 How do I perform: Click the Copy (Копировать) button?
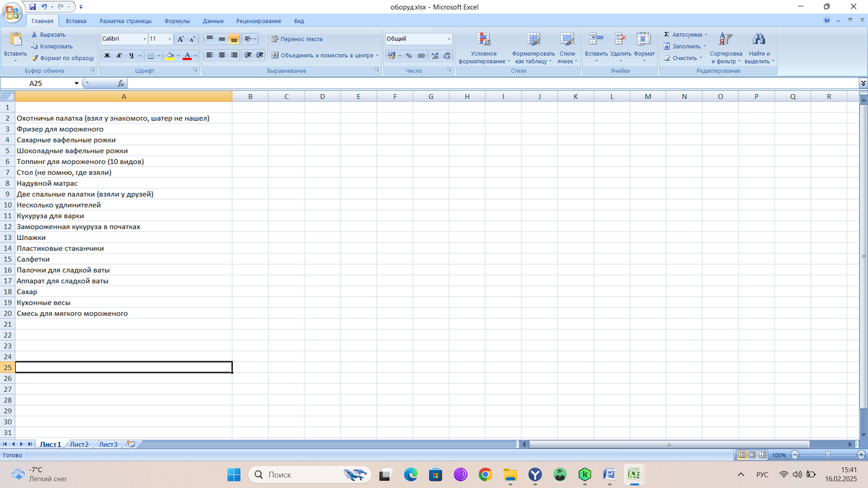51,46
